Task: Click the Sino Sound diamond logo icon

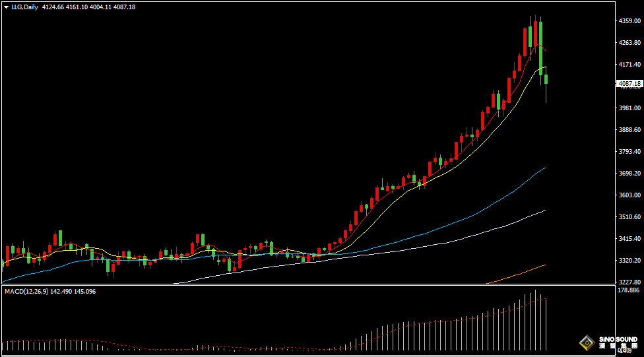Action: [x=586, y=342]
